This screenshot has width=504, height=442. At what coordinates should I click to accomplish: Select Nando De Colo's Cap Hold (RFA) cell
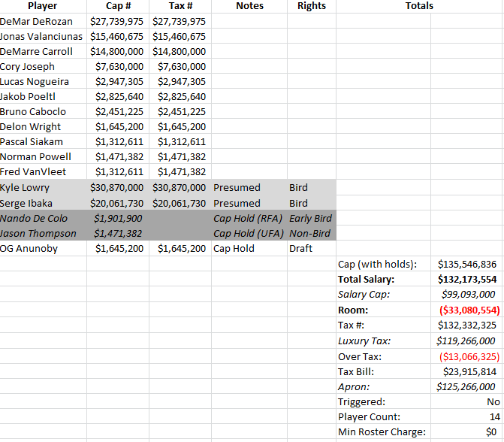pos(249,219)
